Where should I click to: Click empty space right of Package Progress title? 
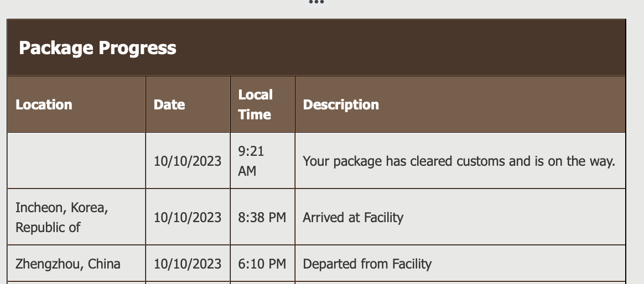[x=398, y=48]
